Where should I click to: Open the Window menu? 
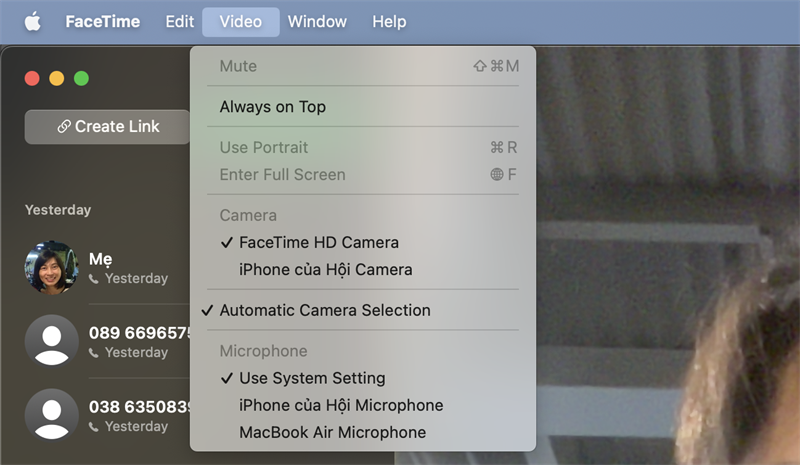click(x=317, y=22)
